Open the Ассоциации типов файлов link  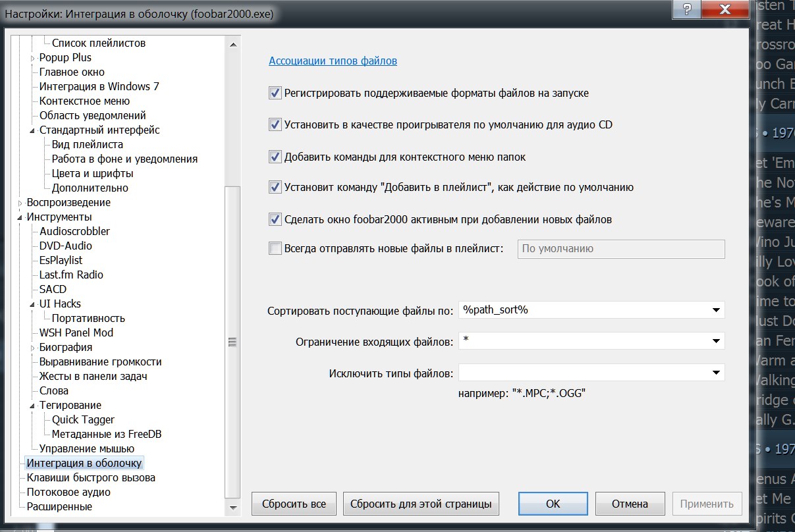[333, 61]
